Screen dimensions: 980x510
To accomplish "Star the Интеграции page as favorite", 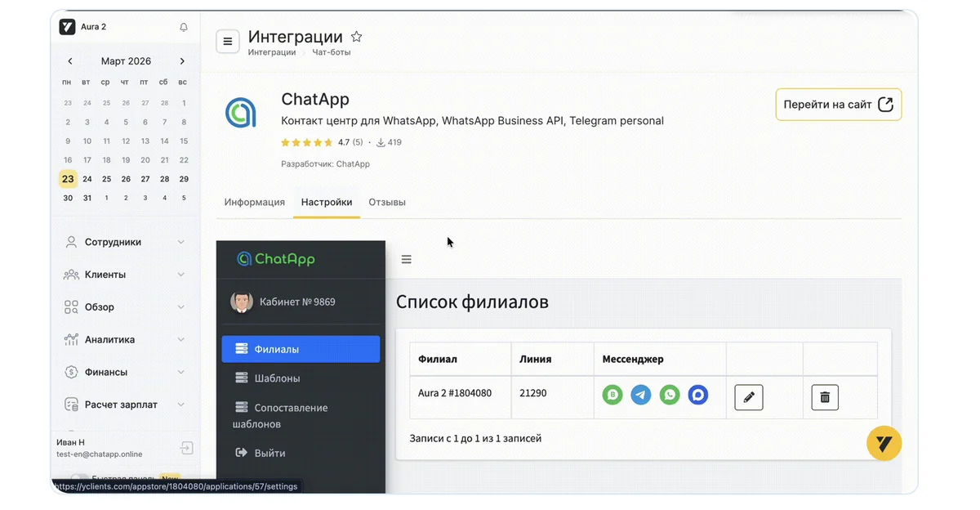I will coord(356,37).
